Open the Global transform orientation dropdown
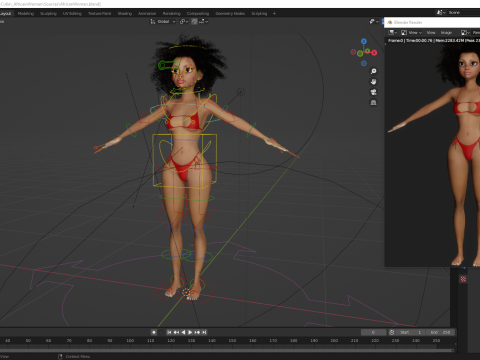The image size is (480, 360). pos(163,22)
